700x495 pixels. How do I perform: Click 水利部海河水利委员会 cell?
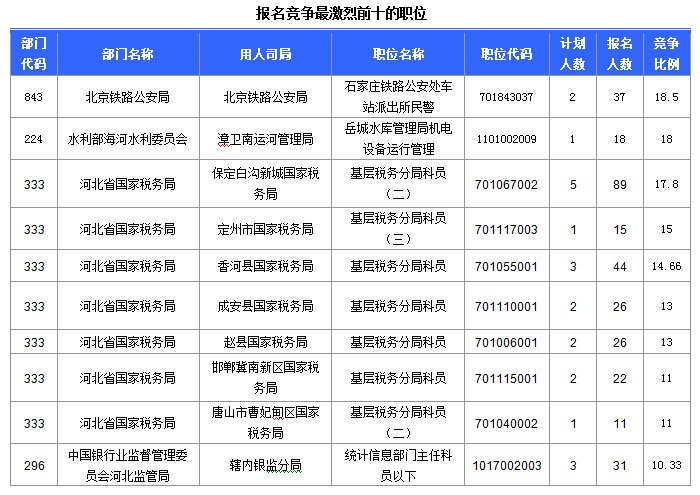click(x=128, y=139)
